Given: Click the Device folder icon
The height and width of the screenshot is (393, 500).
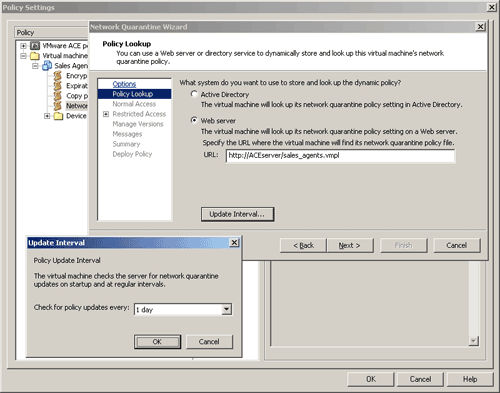Looking at the screenshot, I should [58, 116].
